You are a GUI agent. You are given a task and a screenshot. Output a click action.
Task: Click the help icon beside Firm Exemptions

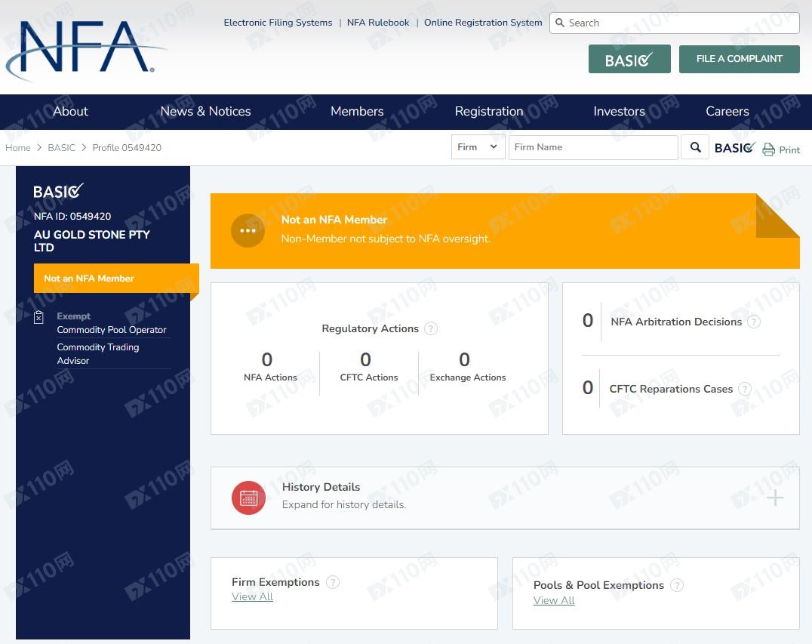[333, 582]
